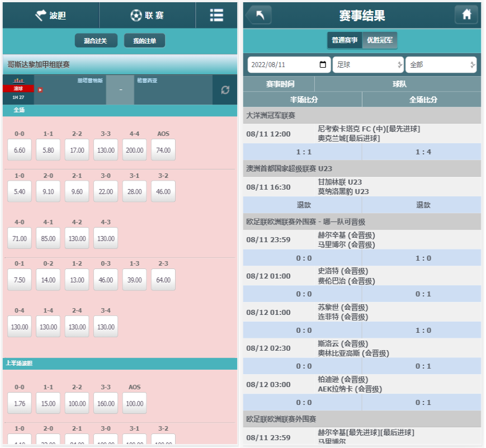
Task: Open the calendar icon in the date field
Action: point(322,64)
